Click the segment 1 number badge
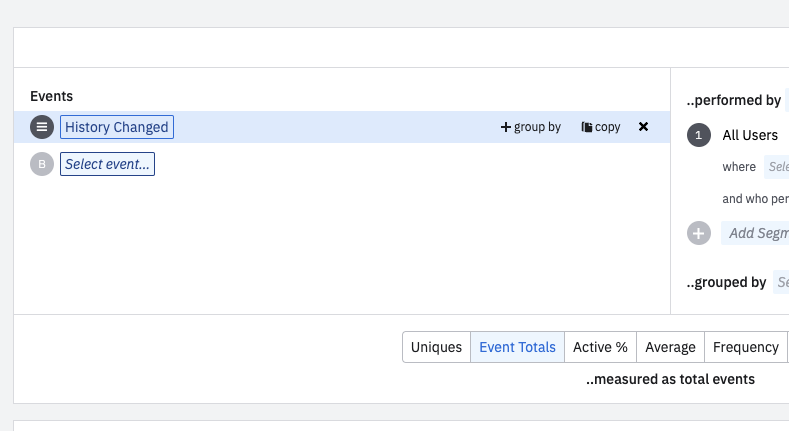 coord(699,135)
